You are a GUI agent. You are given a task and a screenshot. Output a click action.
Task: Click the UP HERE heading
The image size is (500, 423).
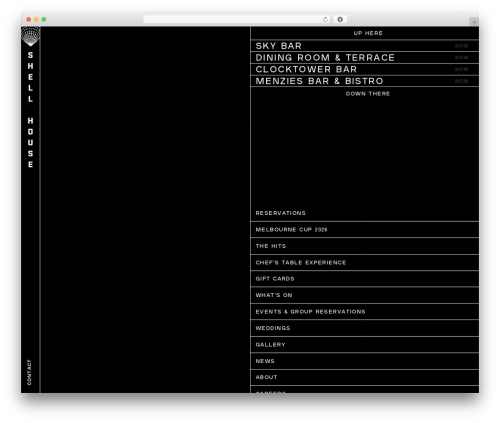click(x=368, y=33)
